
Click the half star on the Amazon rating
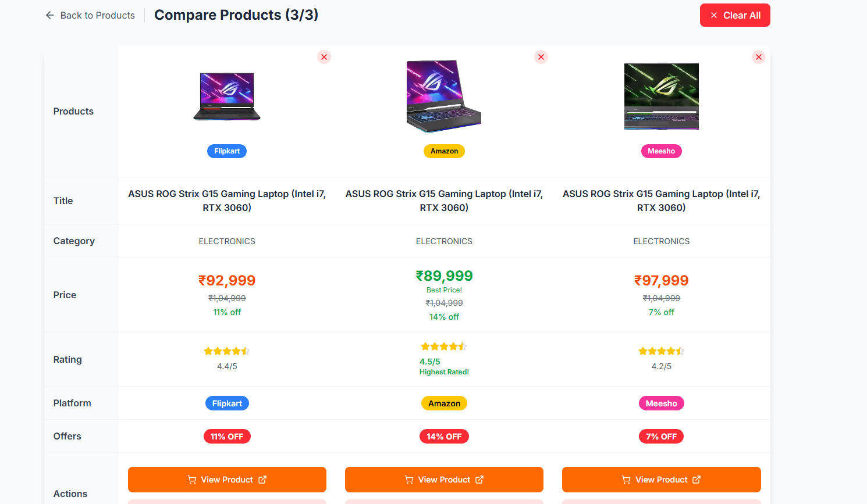click(464, 346)
